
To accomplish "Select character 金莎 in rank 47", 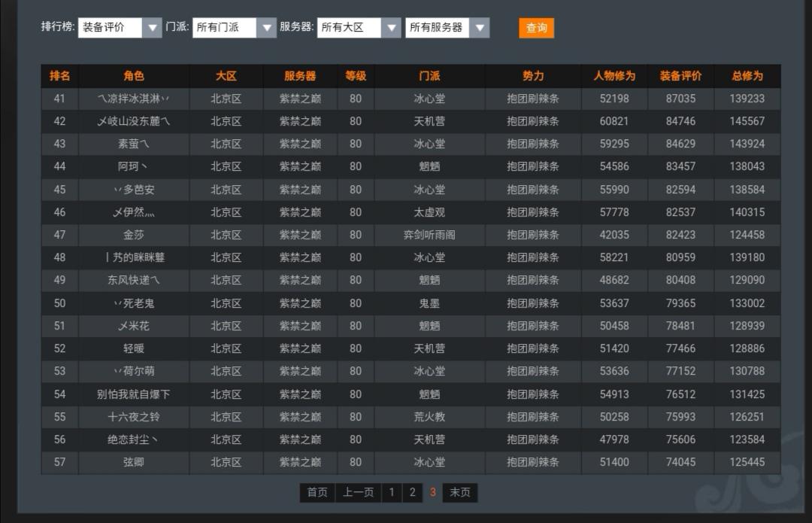I will [x=134, y=235].
